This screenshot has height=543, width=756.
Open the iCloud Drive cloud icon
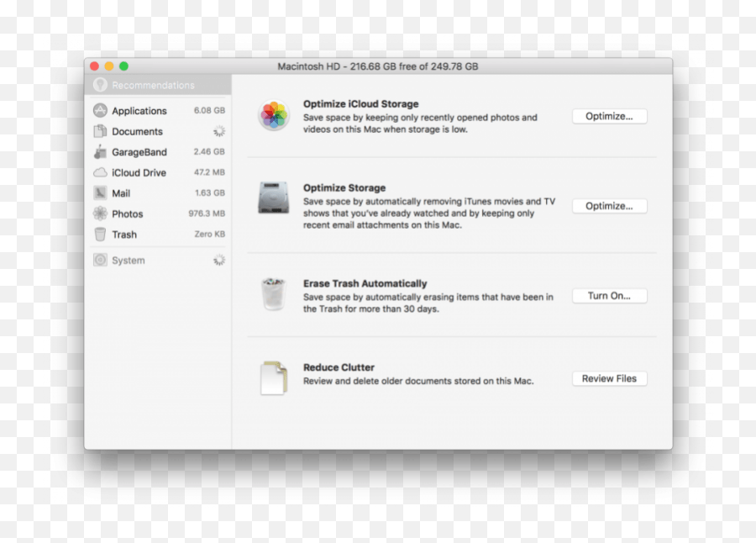pos(101,172)
